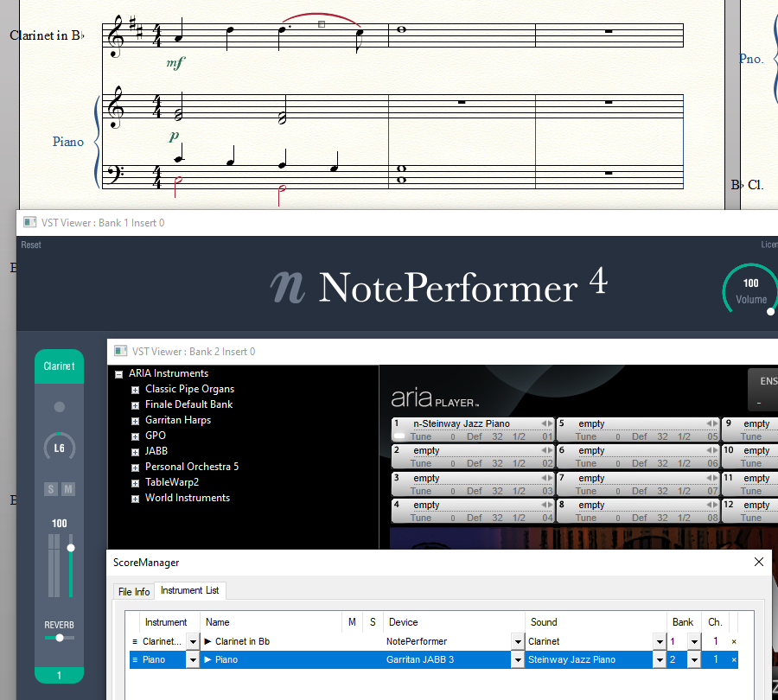Click the Reset link in NotePerformer

click(31, 245)
